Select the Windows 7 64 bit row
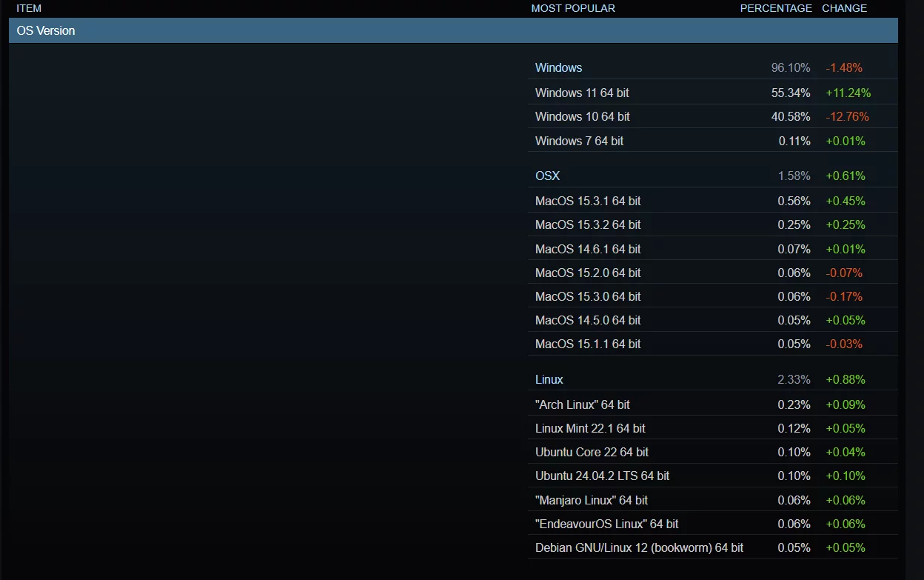The height and width of the screenshot is (580, 924). [713, 141]
